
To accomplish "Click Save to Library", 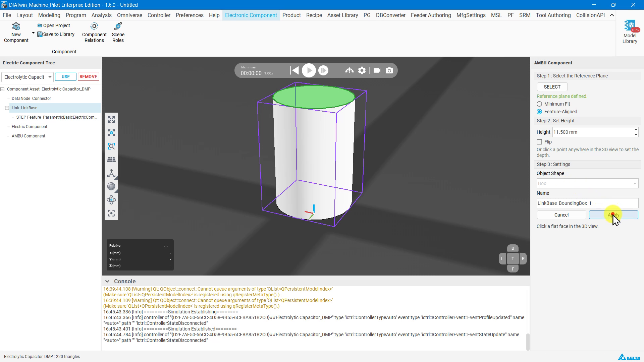I will (x=56, y=34).
